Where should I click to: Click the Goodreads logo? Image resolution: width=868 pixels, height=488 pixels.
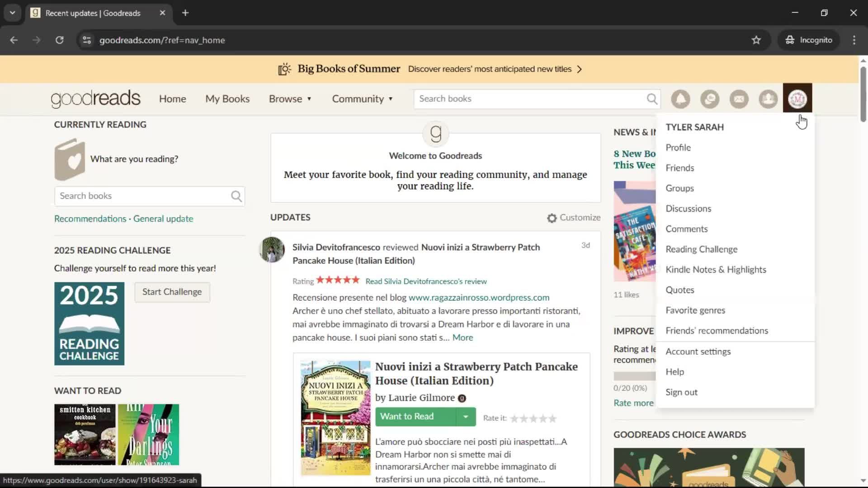pyautogui.click(x=96, y=99)
